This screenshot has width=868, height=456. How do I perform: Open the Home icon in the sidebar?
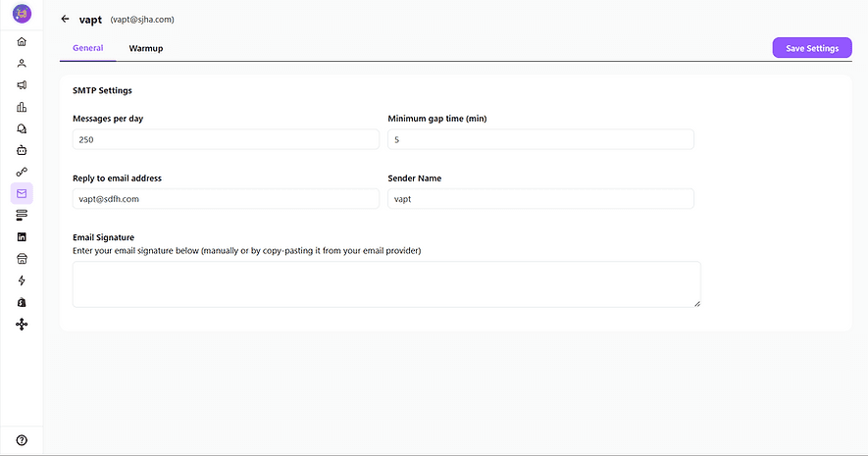(22, 41)
